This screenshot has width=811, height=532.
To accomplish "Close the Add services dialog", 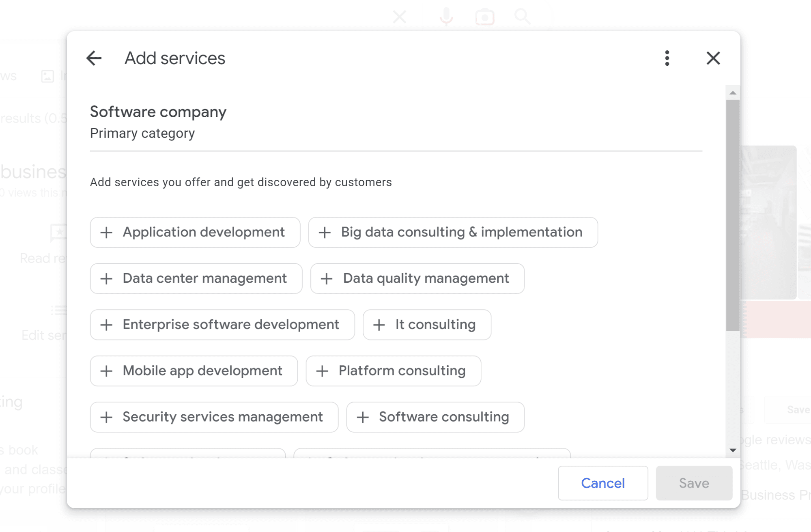I will (713, 58).
